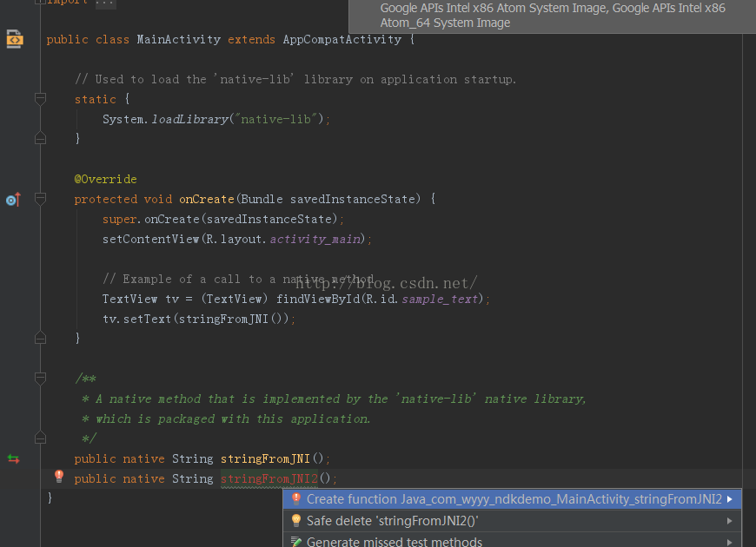Collapse the static block fold marker
Viewport: 756px width, 547px height.
click(x=41, y=99)
